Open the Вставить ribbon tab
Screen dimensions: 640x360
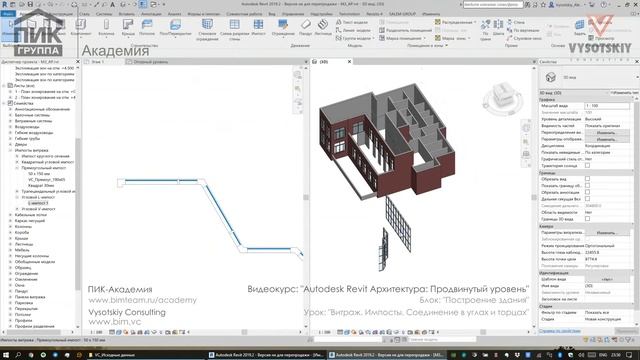127,14
